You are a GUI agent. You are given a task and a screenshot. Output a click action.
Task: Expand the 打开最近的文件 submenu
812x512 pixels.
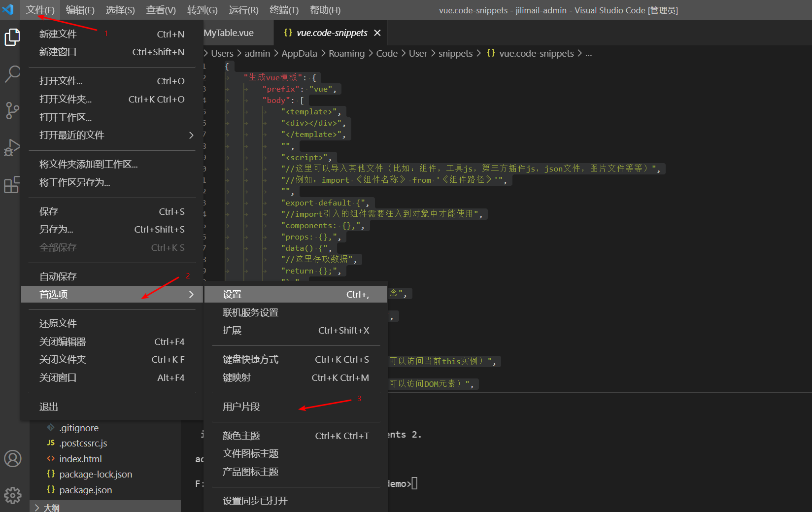[112, 135]
